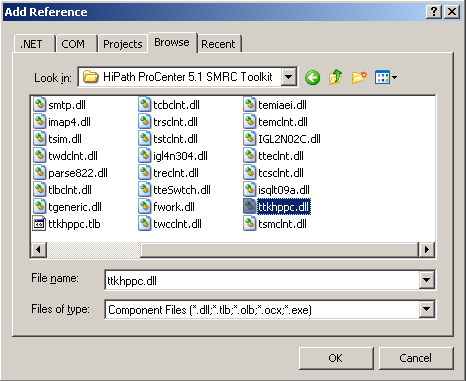This screenshot has height=381, width=466.
Task: Go back with the green arrow icon
Action: tap(312, 78)
